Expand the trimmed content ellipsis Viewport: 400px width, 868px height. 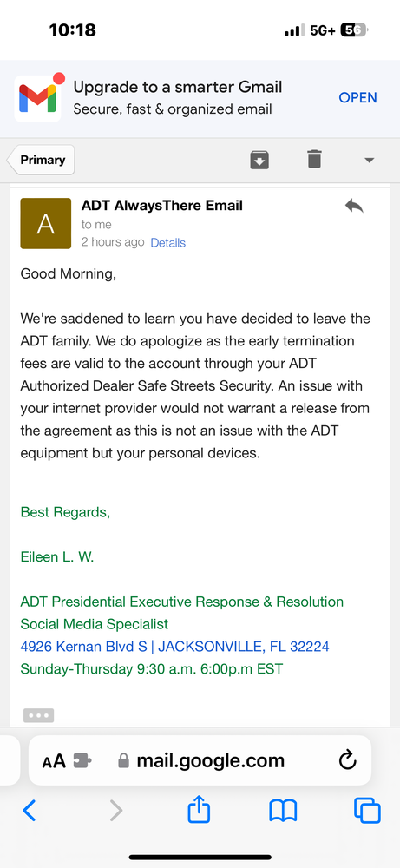pyautogui.click(x=39, y=715)
